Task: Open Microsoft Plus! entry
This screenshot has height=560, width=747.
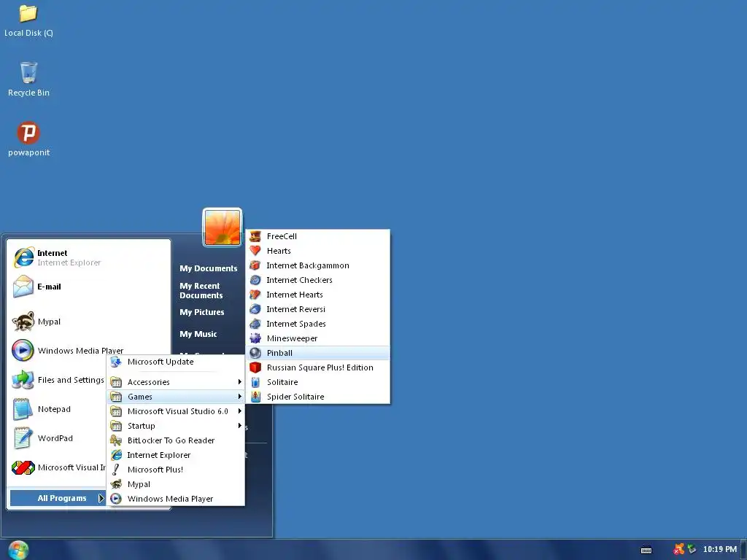Action: [176, 470]
